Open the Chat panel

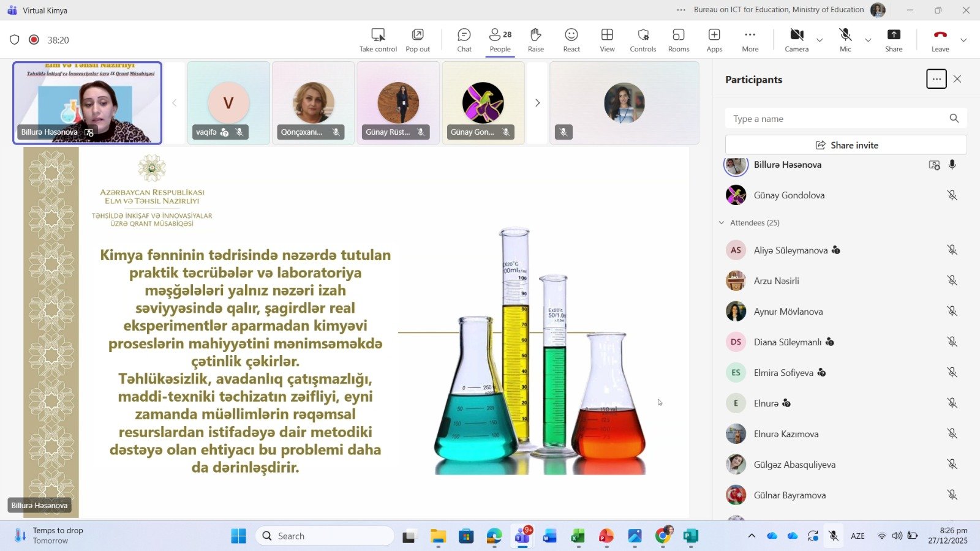(x=464, y=40)
